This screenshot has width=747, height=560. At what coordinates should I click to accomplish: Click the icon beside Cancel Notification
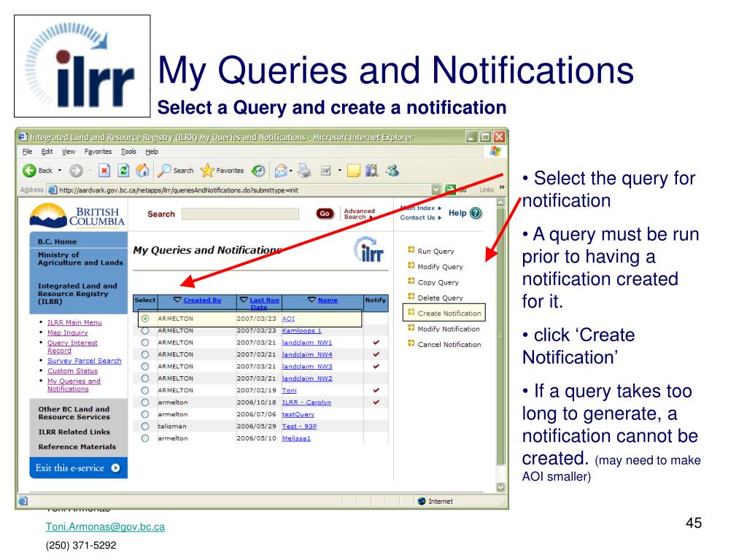[x=411, y=343]
